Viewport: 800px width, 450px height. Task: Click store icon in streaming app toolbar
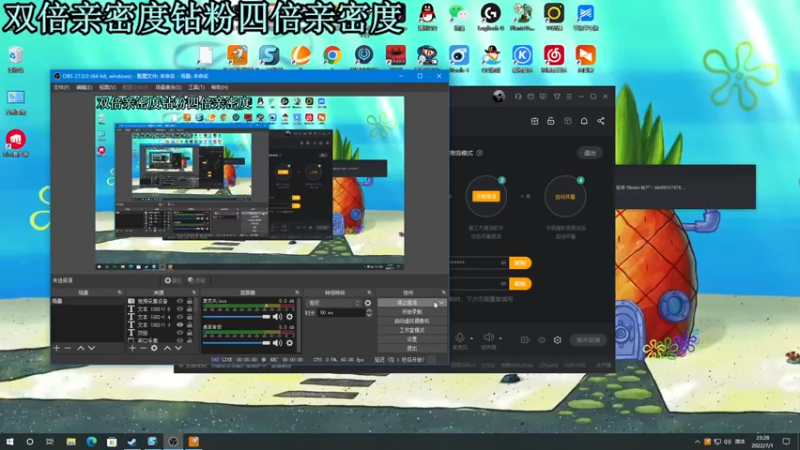[x=534, y=121]
